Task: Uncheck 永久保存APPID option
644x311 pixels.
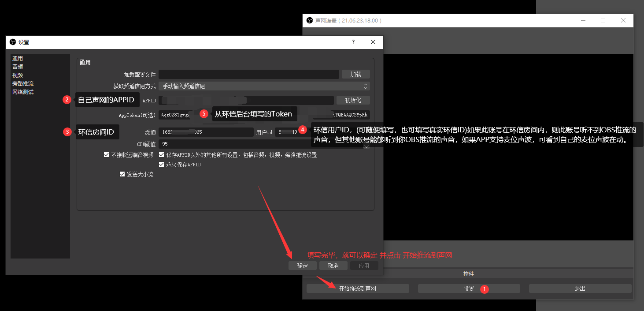Action: pos(162,165)
